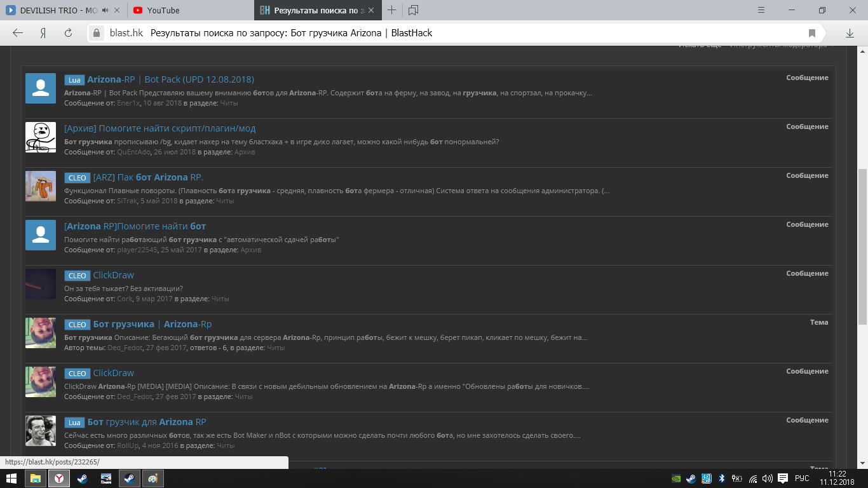Open the browser downloads panel

pos(850,33)
